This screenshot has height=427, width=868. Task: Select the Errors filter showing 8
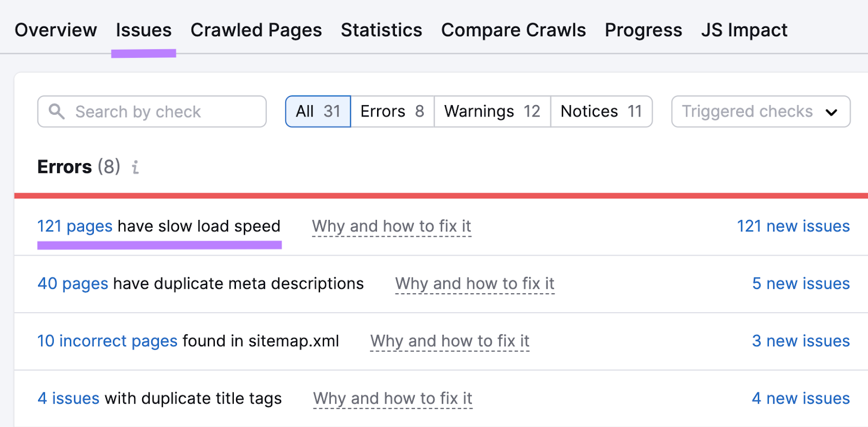[x=392, y=111]
